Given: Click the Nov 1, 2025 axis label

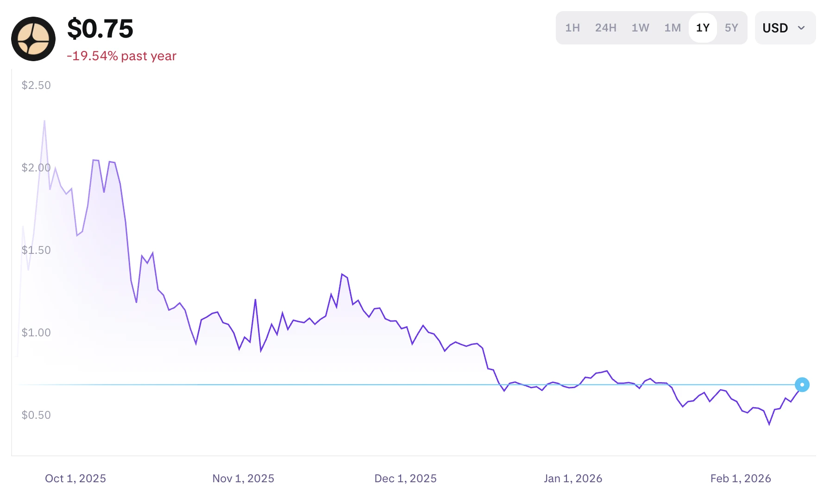Looking at the screenshot, I should pyautogui.click(x=243, y=479).
